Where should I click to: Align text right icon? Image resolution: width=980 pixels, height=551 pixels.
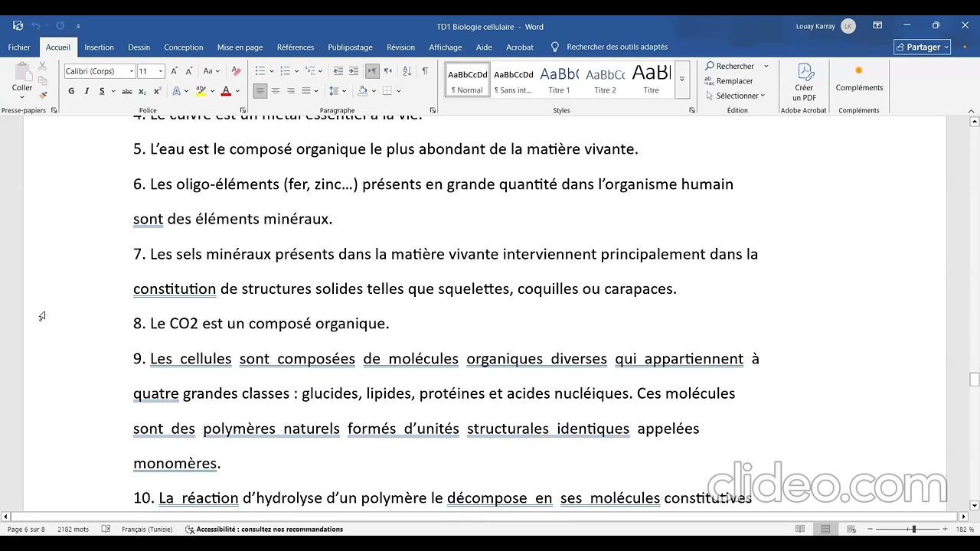291,91
